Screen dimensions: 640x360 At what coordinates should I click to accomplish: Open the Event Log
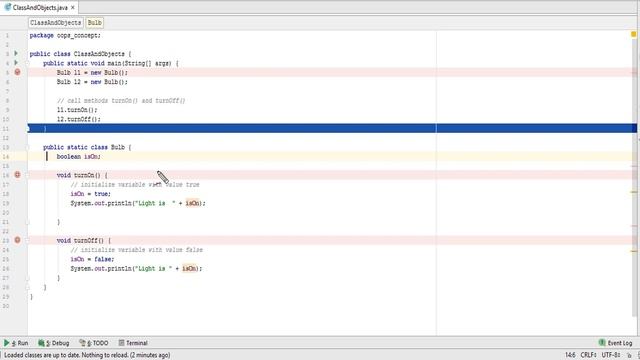[616, 343]
